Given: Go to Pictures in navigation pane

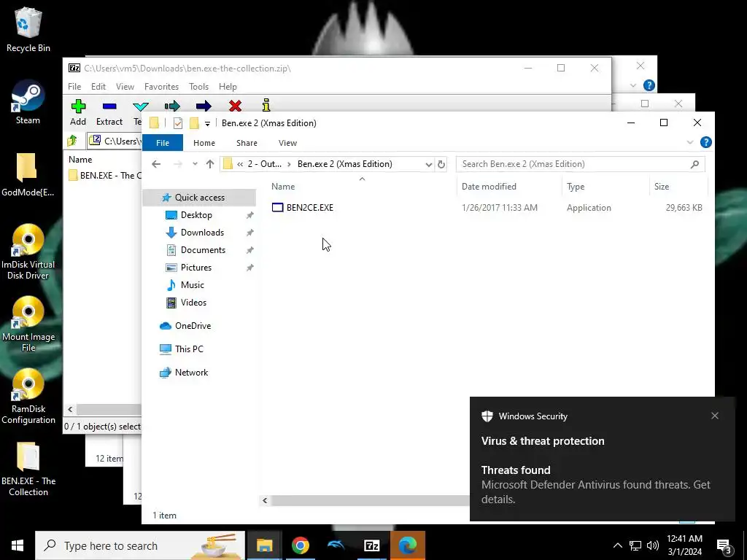Looking at the screenshot, I should coord(196,268).
